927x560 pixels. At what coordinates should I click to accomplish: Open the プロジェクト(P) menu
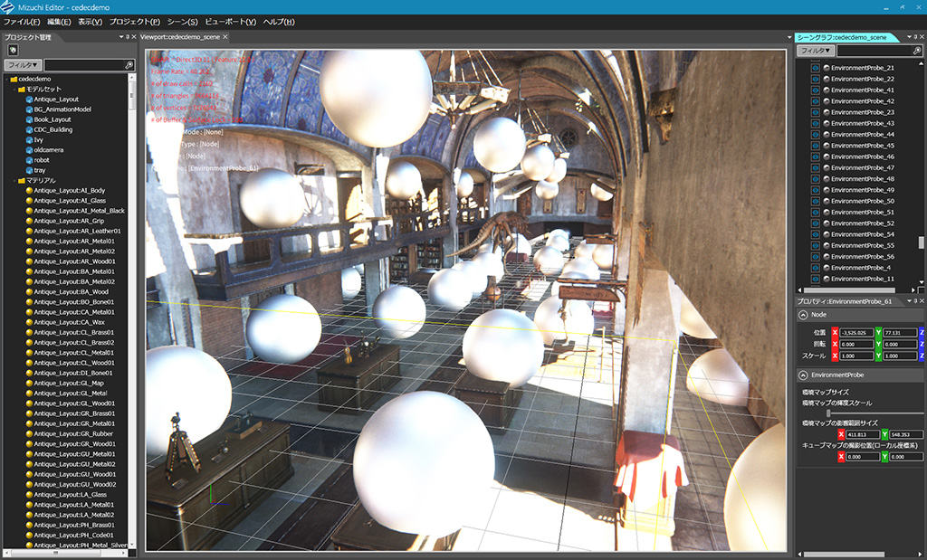coord(134,22)
